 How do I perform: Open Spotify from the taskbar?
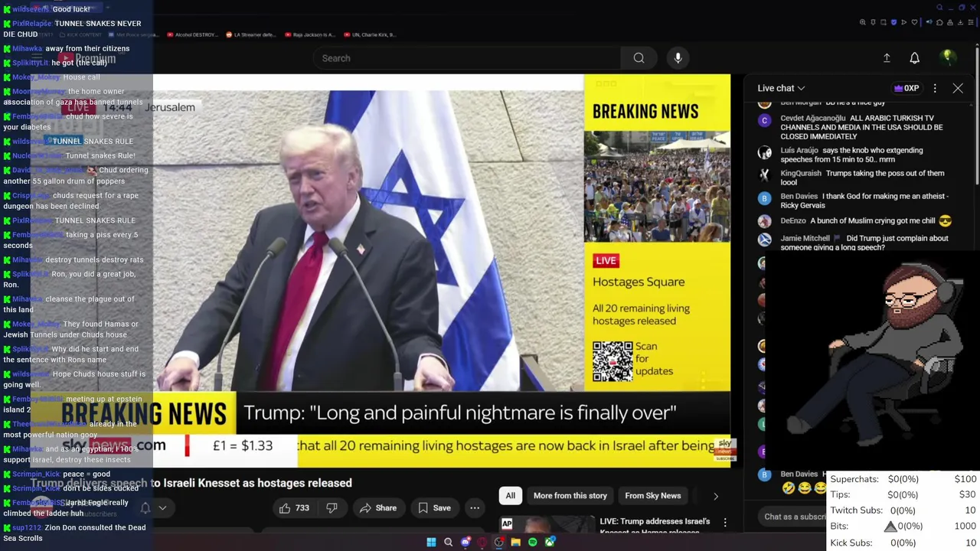(533, 542)
